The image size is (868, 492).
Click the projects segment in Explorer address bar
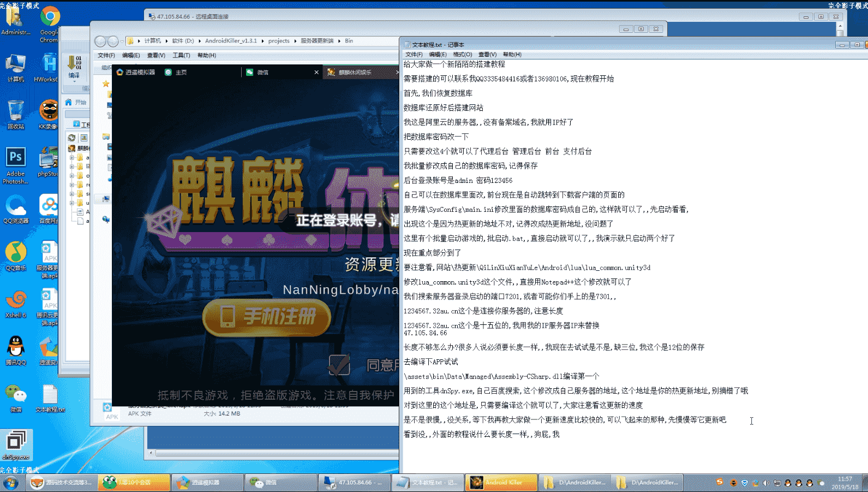pyautogui.click(x=279, y=41)
